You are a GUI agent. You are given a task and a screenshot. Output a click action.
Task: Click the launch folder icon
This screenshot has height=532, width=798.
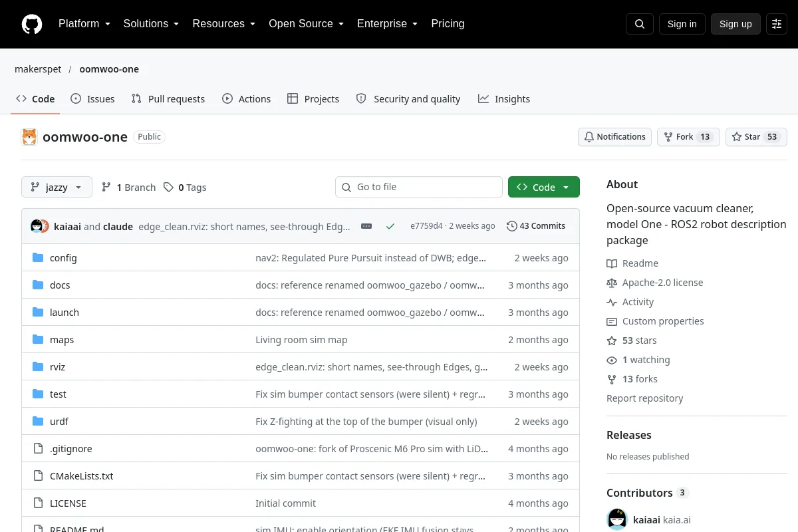pos(38,312)
